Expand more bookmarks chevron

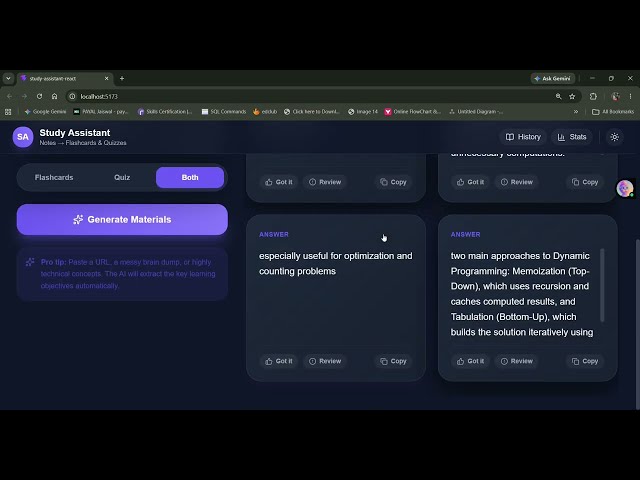click(x=576, y=111)
